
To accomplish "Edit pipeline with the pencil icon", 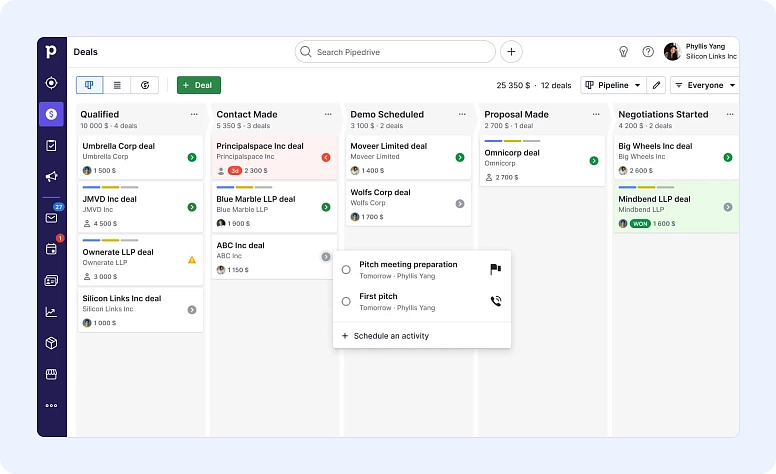I will click(x=656, y=86).
